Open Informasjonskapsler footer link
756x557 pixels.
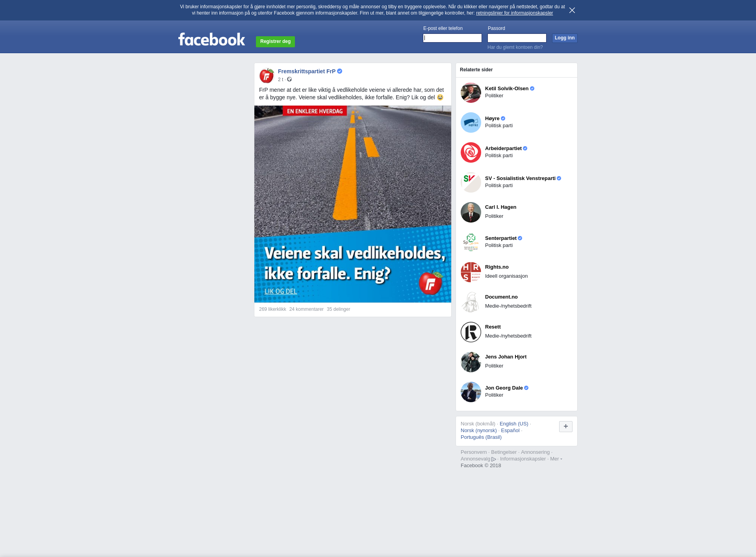[523, 459]
